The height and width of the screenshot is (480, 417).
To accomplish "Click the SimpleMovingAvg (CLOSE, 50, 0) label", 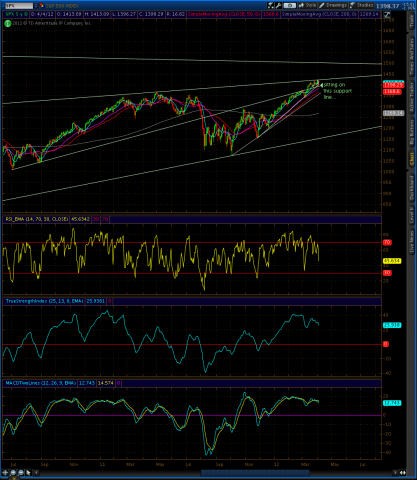I will pos(225,14).
